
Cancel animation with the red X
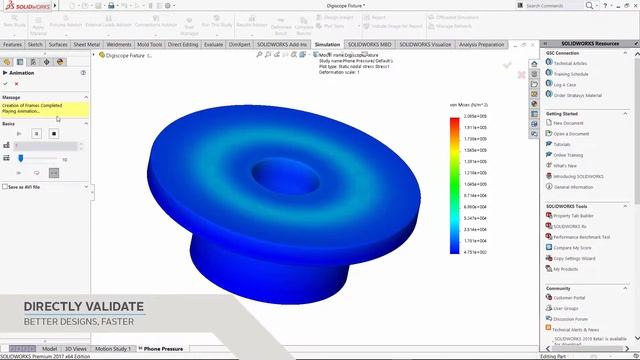16,84
